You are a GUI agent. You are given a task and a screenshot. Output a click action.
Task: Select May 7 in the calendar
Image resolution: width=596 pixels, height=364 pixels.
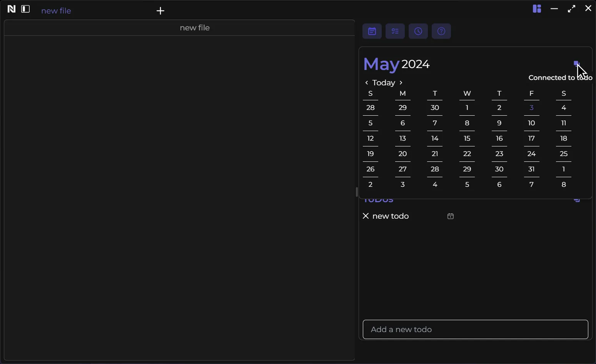(x=435, y=123)
